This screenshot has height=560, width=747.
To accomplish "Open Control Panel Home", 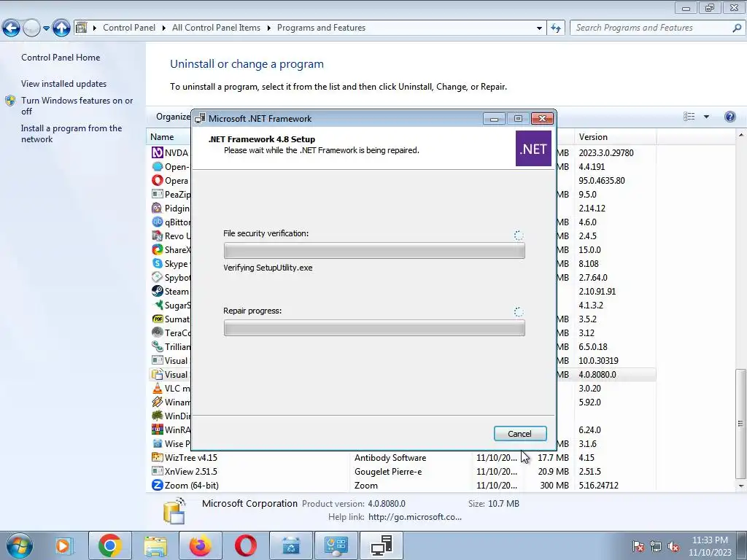I will 61,57.
